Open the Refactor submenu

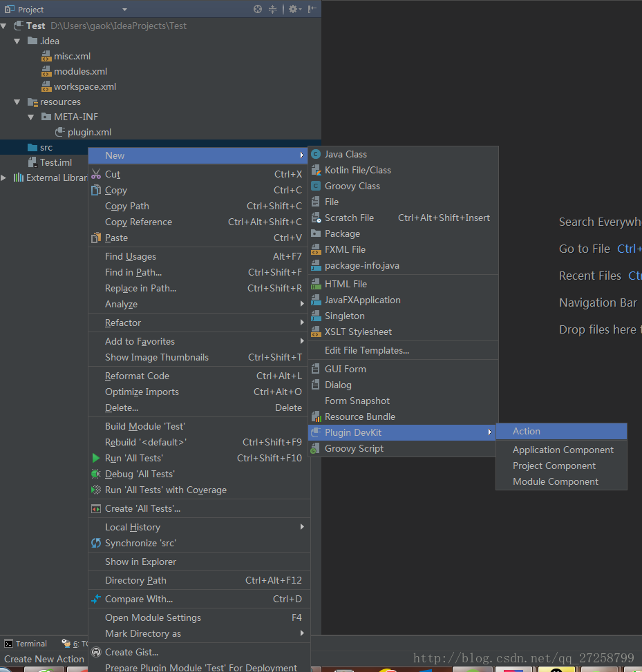click(x=199, y=323)
